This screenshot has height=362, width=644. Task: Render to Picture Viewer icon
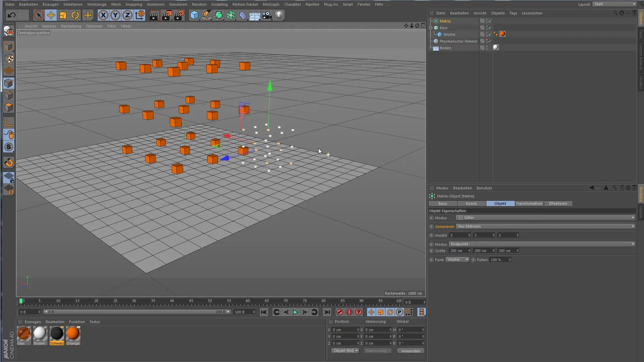tap(167, 15)
